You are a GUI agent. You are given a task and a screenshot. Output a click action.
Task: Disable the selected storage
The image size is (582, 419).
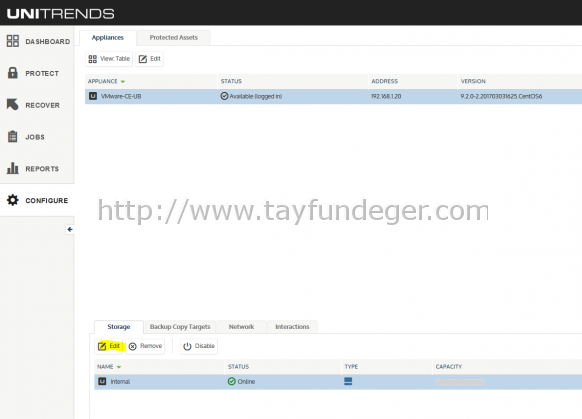coord(199,346)
